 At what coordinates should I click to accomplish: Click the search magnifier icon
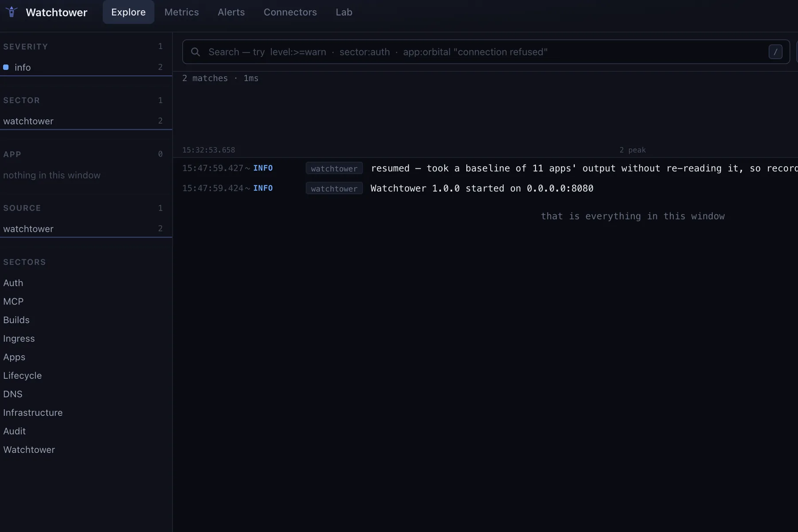(196, 52)
